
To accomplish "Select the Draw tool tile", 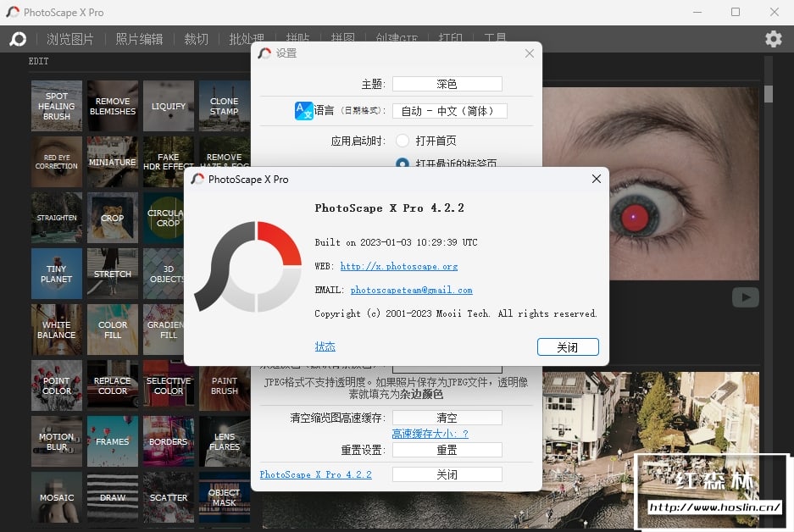I will tap(113, 497).
